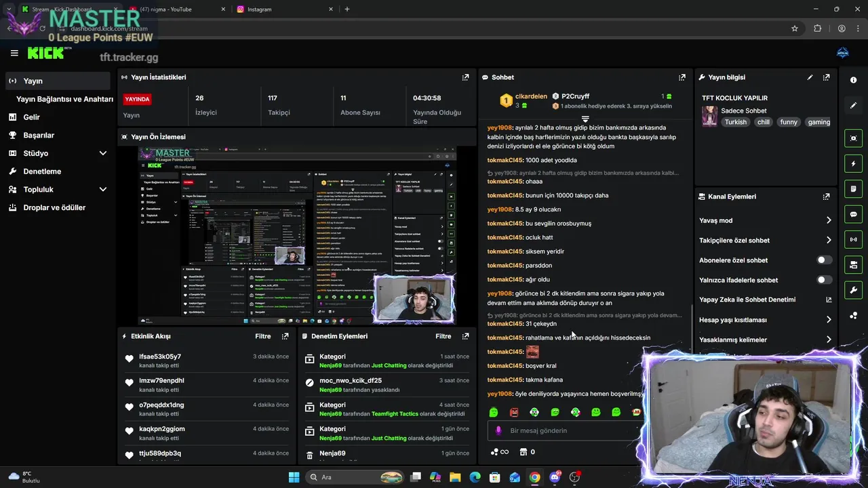
Task: Pop out the Etkinlik Akışı panel
Action: coord(285,336)
